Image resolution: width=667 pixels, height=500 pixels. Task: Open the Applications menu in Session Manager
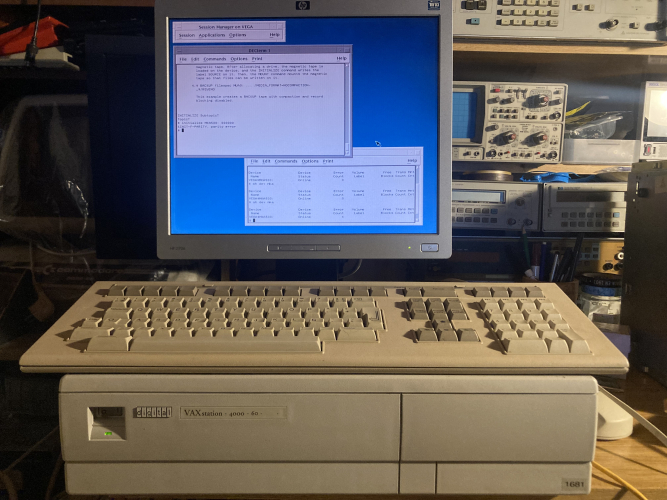coord(212,35)
